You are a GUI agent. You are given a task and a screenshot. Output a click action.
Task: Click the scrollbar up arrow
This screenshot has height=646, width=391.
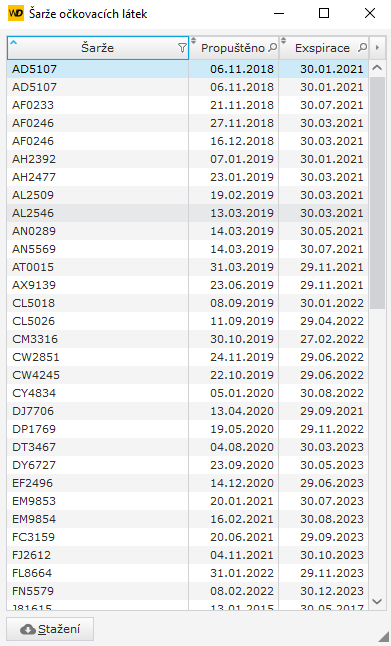coord(377,68)
